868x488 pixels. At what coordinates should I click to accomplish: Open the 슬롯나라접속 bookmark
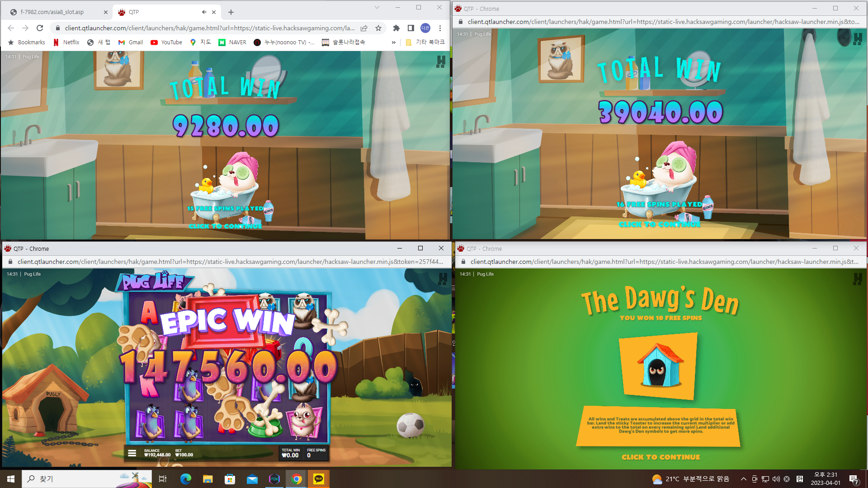click(x=344, y=42)
